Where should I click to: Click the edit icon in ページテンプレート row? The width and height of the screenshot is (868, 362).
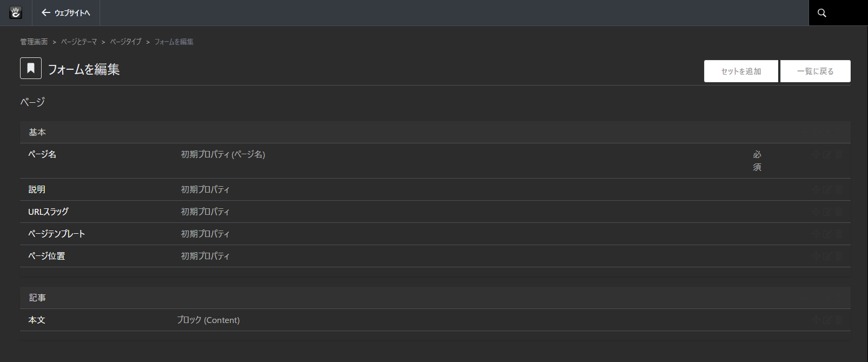827,234
